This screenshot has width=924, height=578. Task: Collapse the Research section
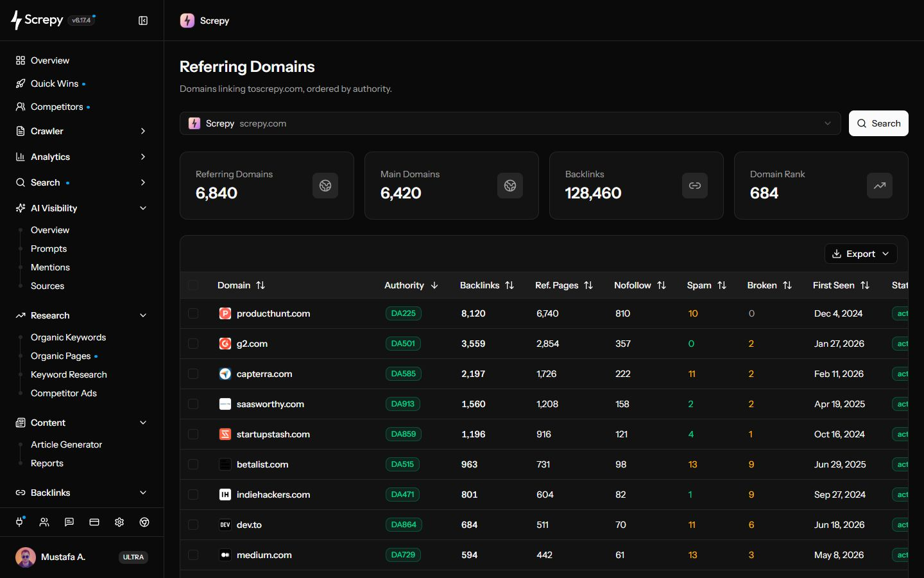click(x=81, y=315)
